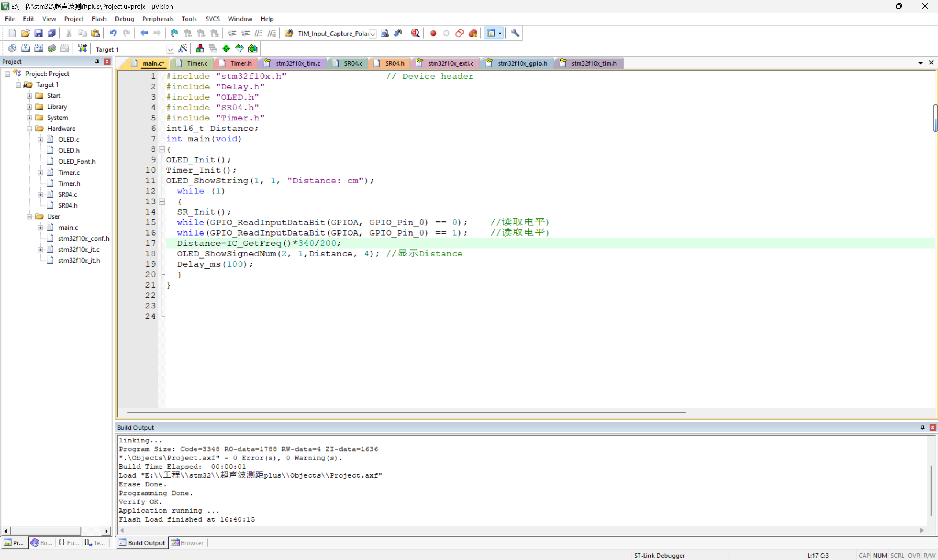The width and height of the screenshot is (938, 560).
Task: Open Options for Target (magic wand) icon
Action: [183, 48]
